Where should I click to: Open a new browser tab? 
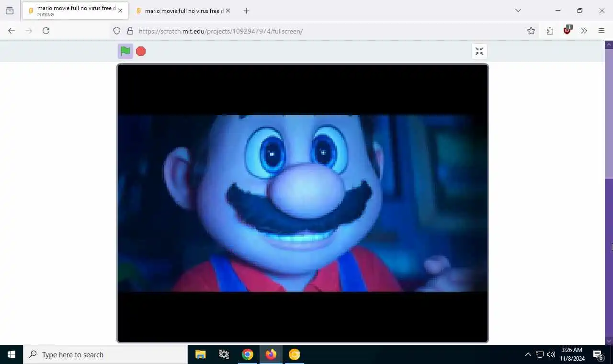pos(246,11)
